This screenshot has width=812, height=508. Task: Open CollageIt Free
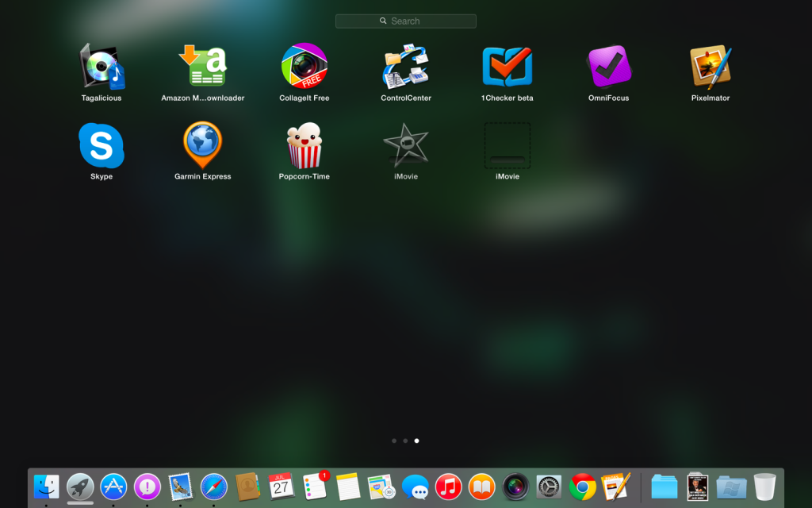point(304,66)
